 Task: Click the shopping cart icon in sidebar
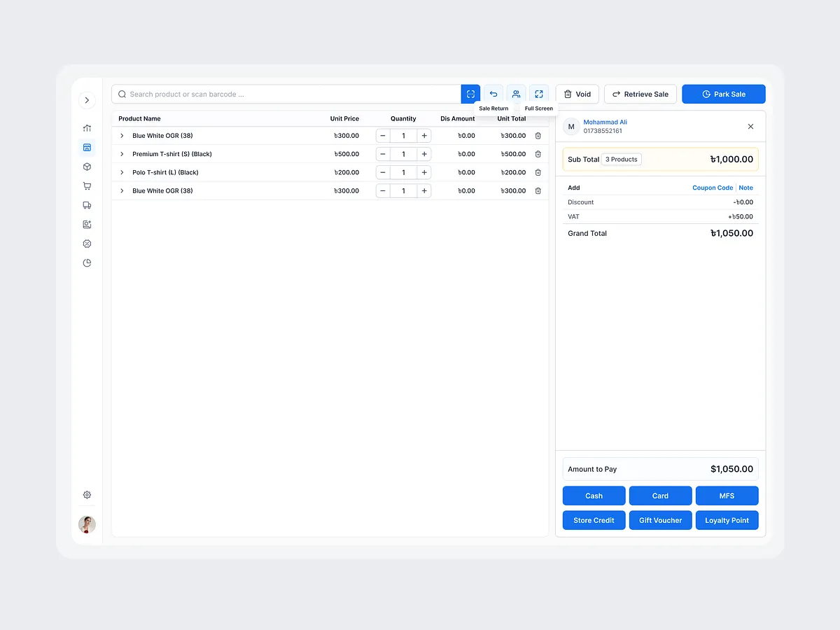(x=87, y=185)
